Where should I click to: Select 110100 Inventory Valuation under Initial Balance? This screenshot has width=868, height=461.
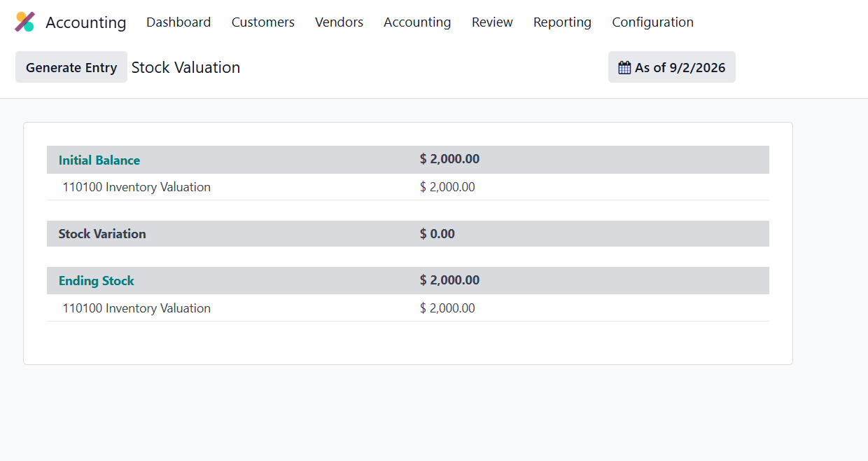point(136,187)
